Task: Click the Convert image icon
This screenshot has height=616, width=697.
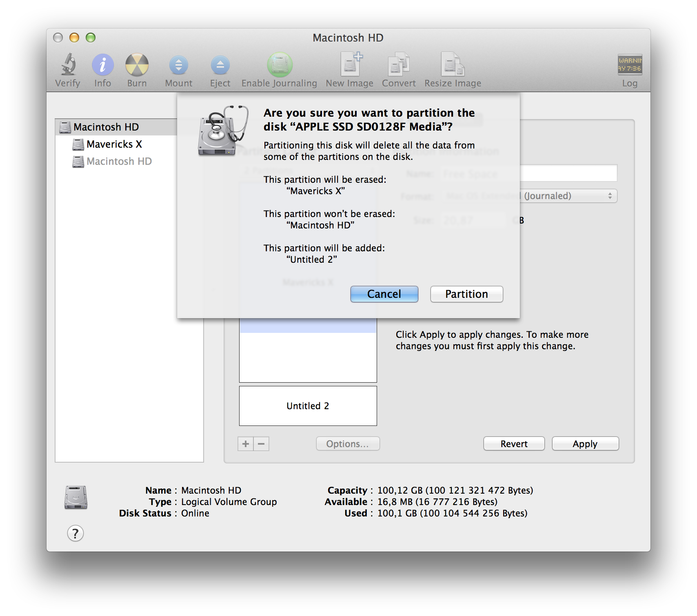Action: (x=399, y=64)
